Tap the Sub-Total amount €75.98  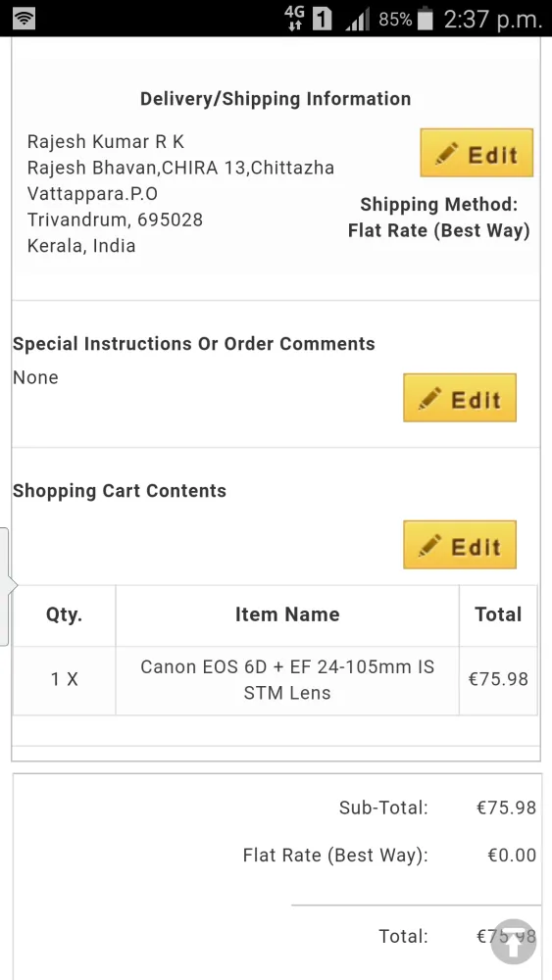pos(506,808)
